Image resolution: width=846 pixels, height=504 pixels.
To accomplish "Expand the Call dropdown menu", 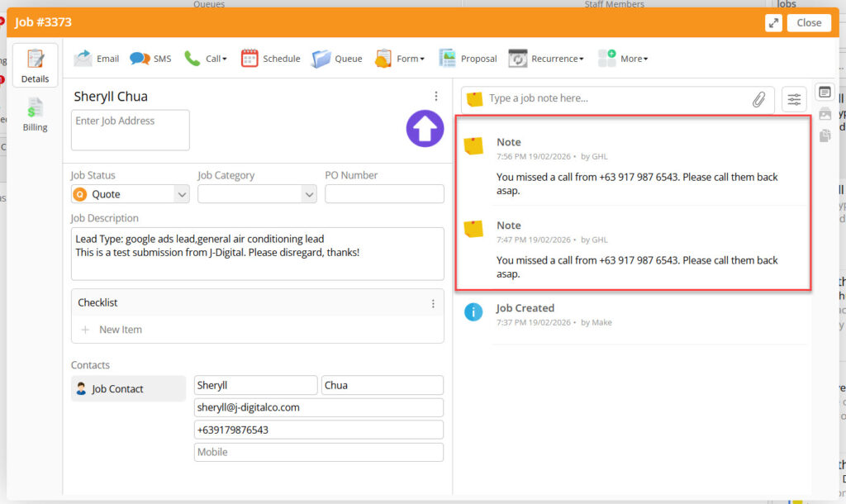I will coord(206,59).
